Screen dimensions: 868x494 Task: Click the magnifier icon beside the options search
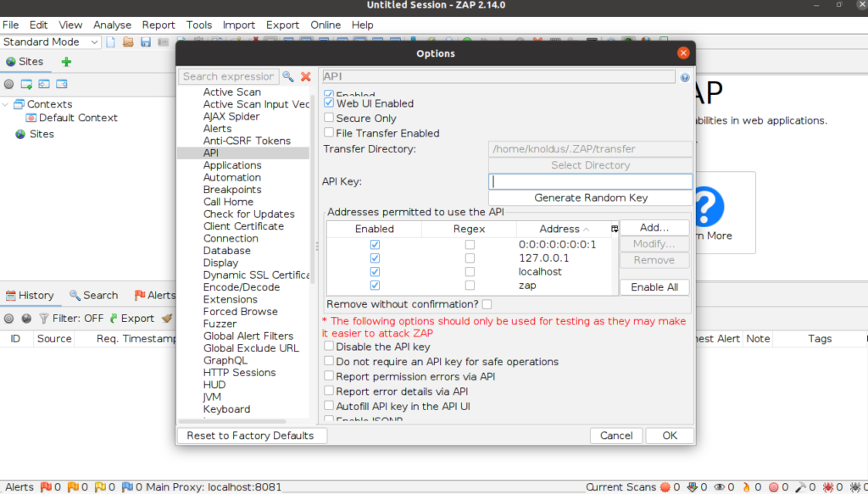click(288, 76)
